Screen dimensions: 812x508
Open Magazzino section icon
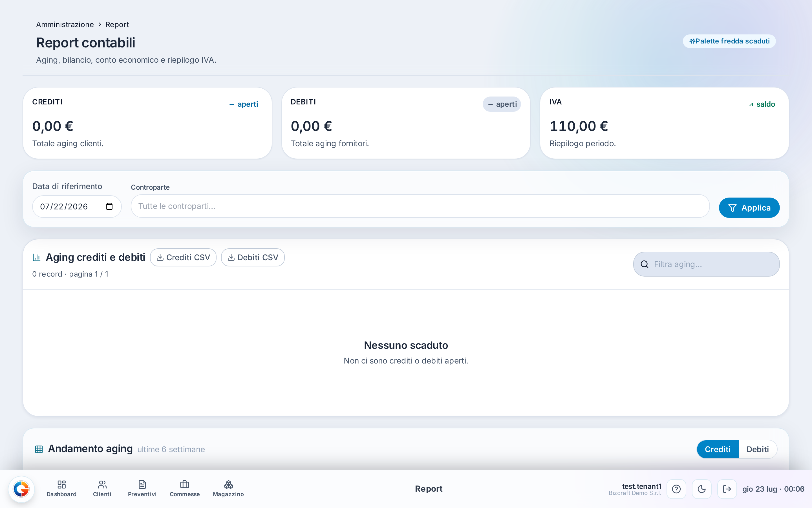(x=228, y=489)
